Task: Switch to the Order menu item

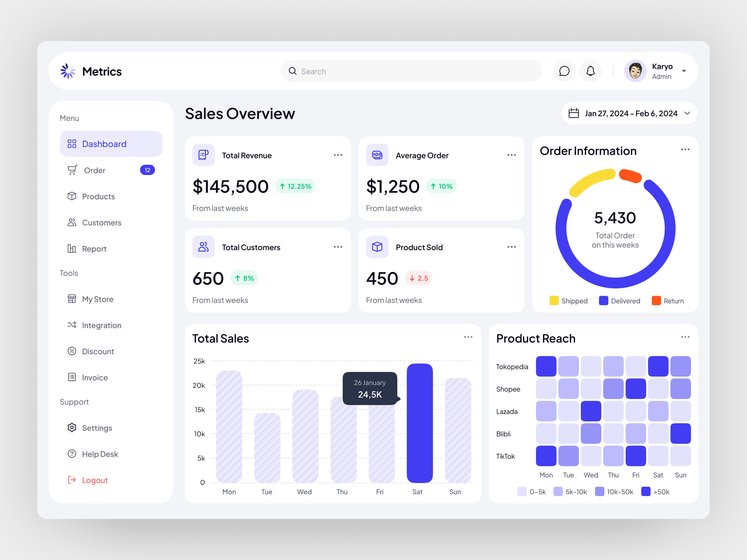Action: [95, 170]
